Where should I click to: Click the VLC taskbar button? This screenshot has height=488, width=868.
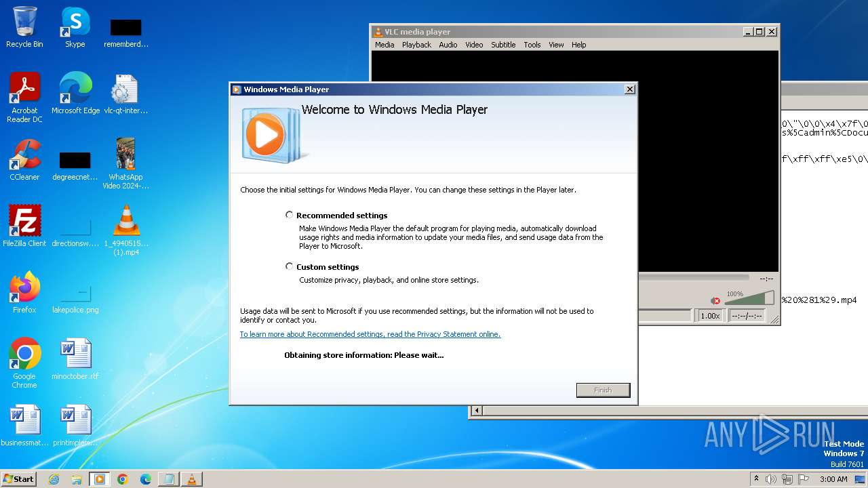point(192,479)
